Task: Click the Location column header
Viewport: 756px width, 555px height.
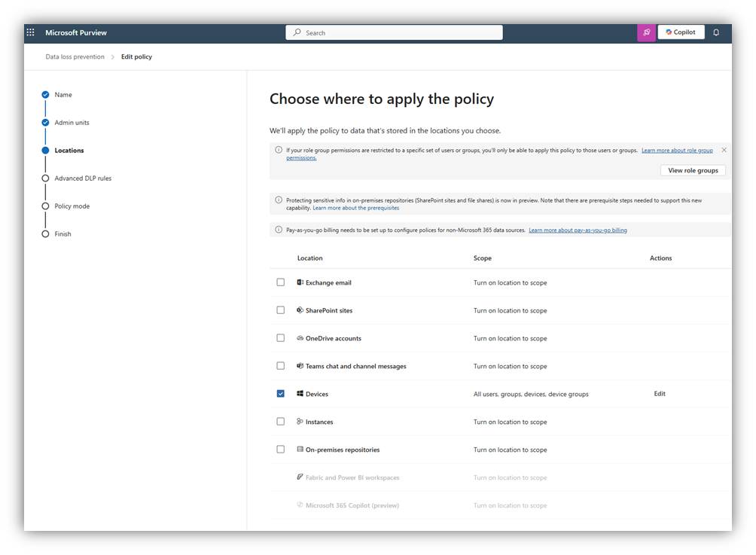Action: click(x=310, y=258)
